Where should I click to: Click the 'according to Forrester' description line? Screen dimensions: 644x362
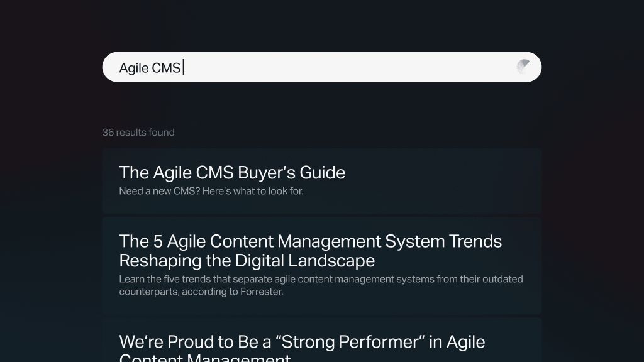(x=201, y=292)
